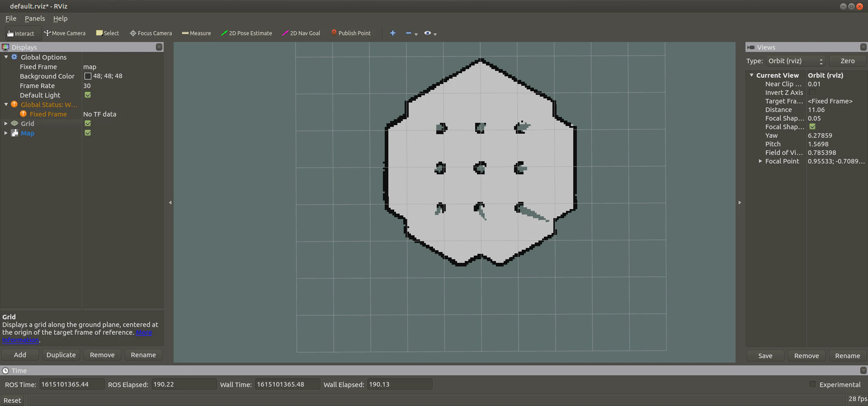Click the Add display button
868x406 pixels.
pyautogui.click(x=20, y=355)
